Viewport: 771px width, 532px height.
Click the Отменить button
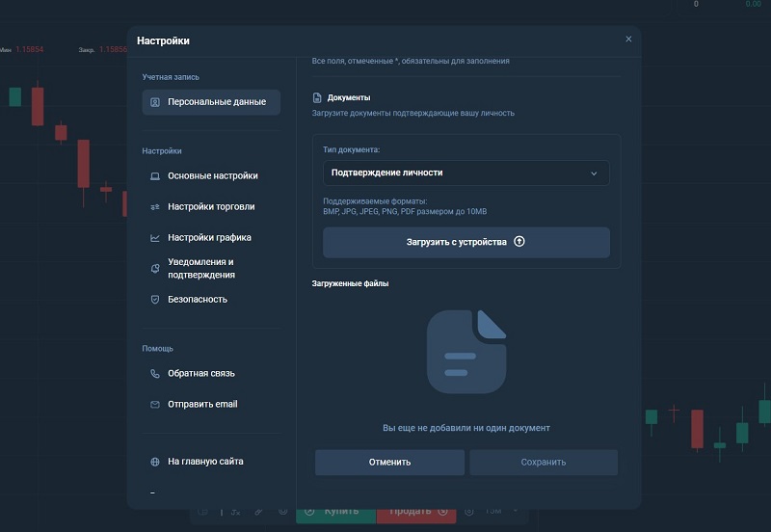[x=389, y=463]
